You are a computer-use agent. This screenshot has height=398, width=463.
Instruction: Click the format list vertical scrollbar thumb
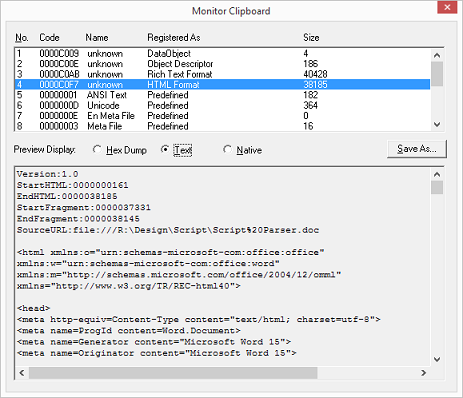pos(437,74)
